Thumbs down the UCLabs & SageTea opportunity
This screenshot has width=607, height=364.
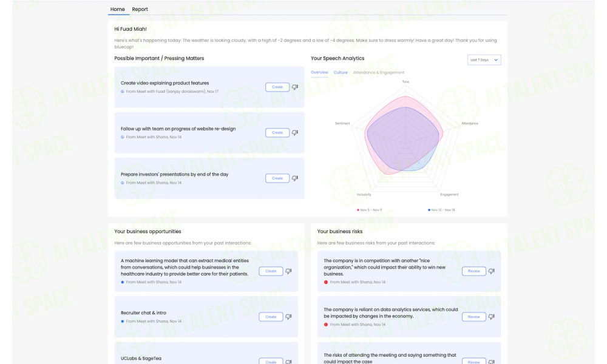289,362
